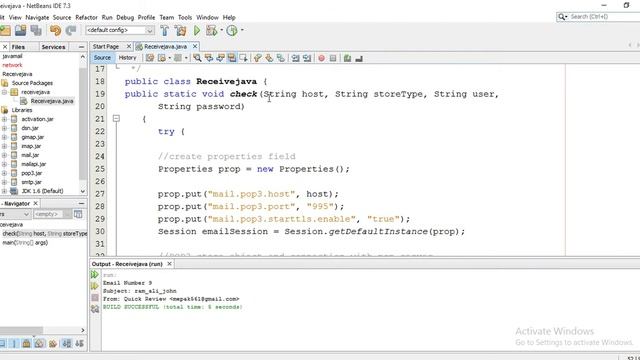Run the project with the green arrow
Image resolution: width=640 pixels, height=360 pixels.
(x=197, y=30)
